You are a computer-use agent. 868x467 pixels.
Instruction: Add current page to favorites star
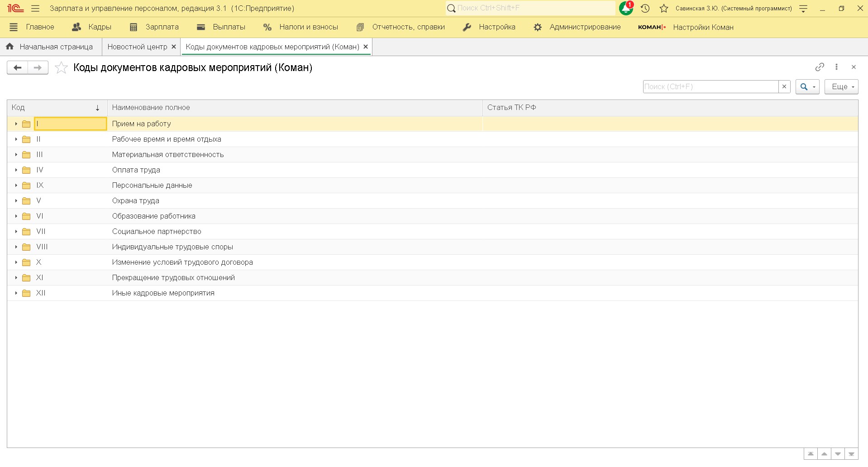pos(61,68)
